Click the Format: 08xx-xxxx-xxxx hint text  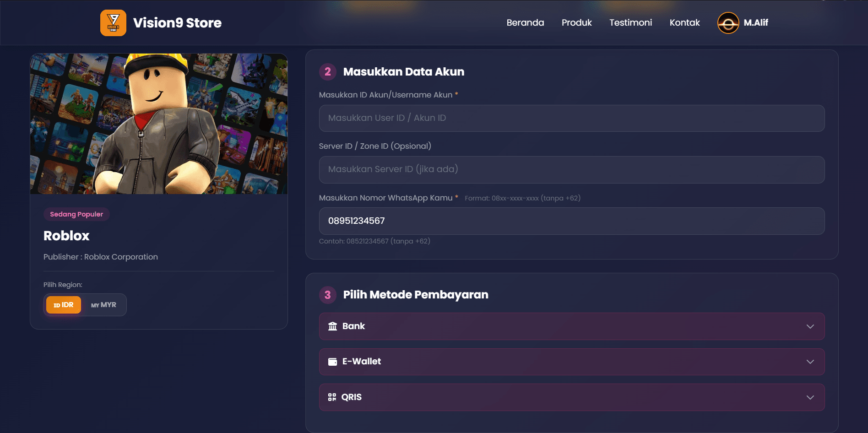click(522, 198)
